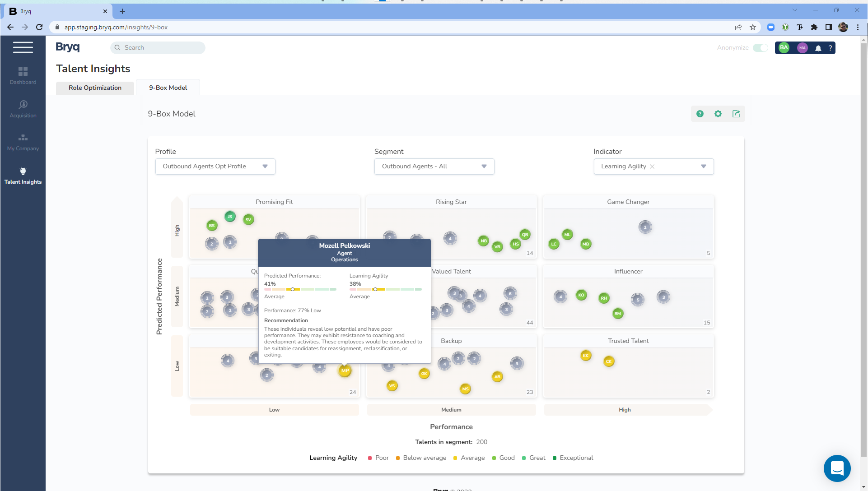
Task: Expand the Profile dropdown selector
Action: pyautogui.click(x=265, y=166)
